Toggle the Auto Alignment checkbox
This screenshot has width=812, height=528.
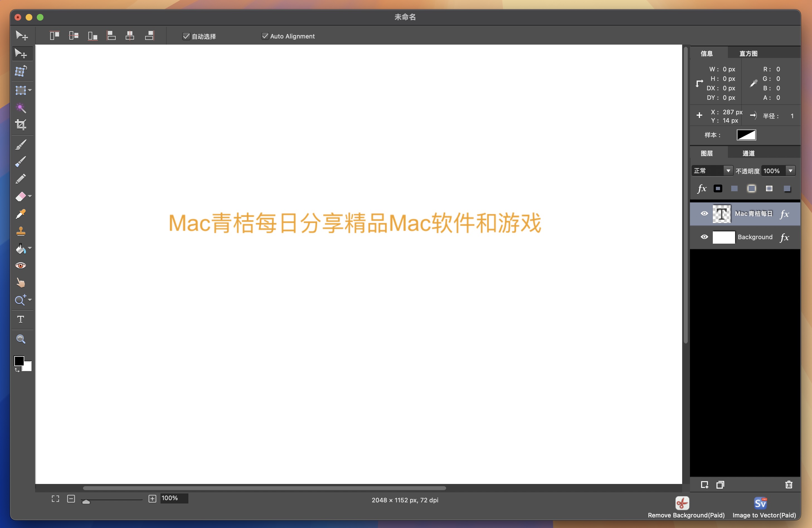click(x=265, y=36)
